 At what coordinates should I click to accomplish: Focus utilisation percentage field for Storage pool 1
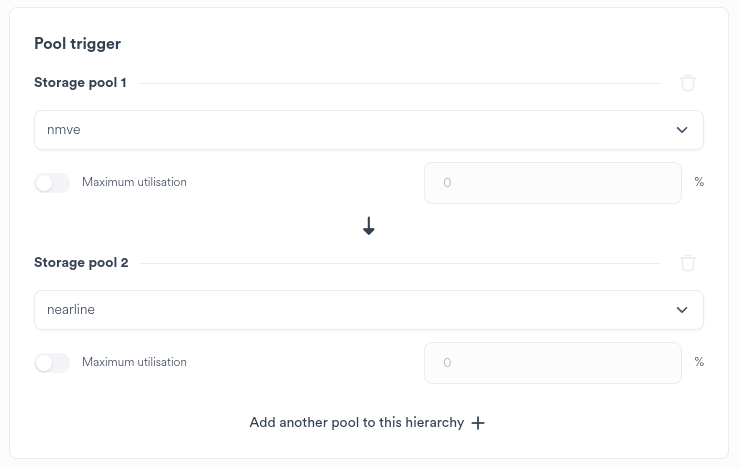552,183
